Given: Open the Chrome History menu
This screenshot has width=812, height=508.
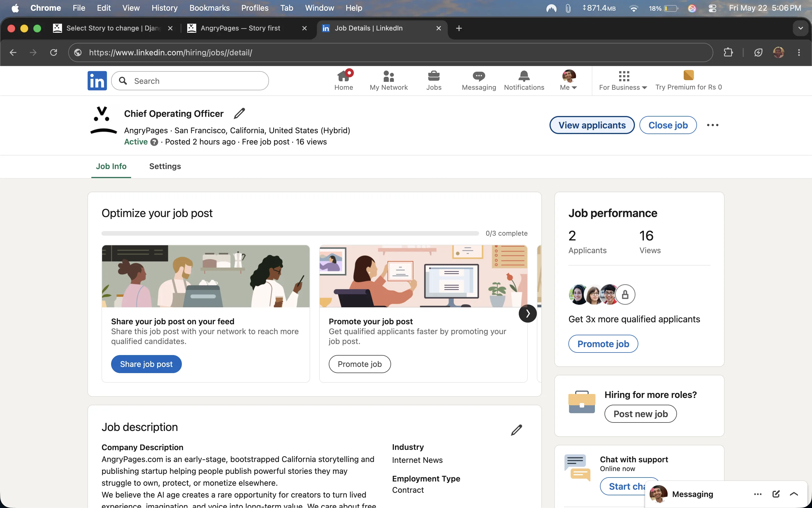Looking at the screenshot, I should [164, 8].
